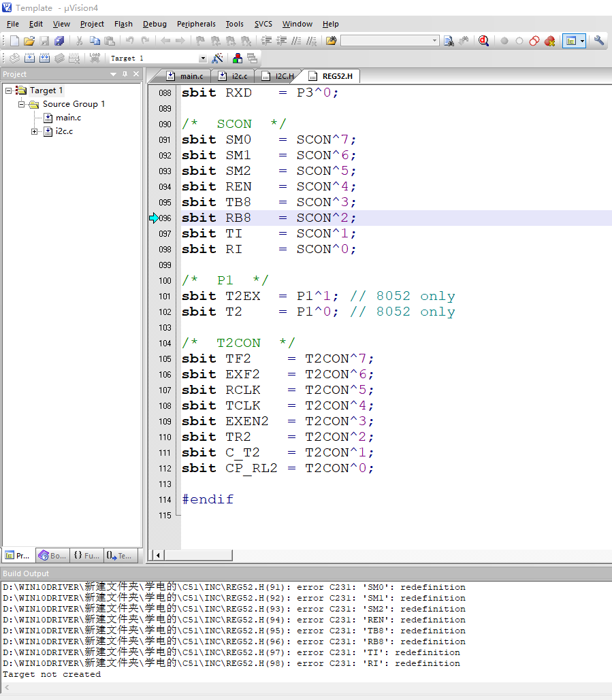Click the editor scroll-left arrow

(158, 555)
